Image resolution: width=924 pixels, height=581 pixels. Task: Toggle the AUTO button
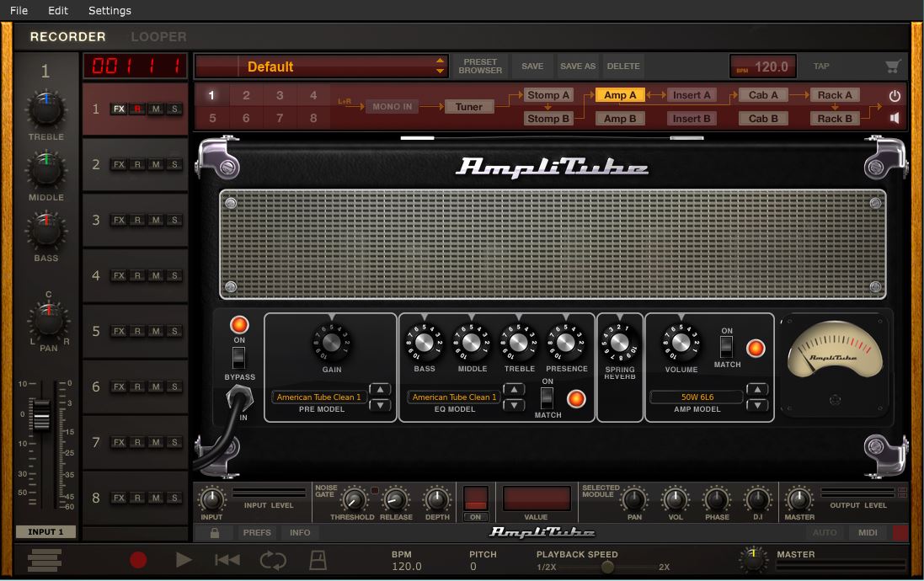(x=825, y=533)
